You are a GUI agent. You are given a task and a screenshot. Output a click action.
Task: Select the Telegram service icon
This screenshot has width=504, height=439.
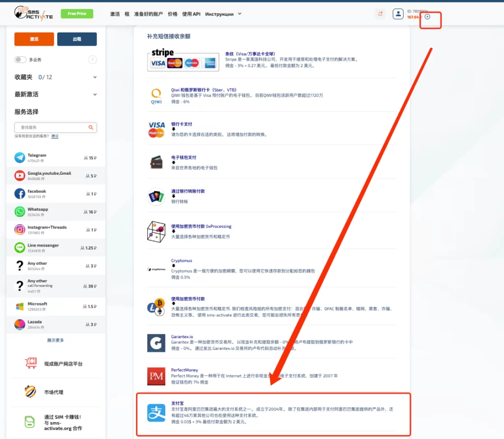point(20,157)
